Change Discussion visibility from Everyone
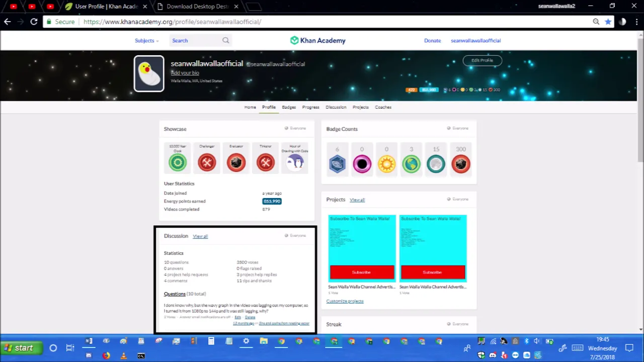Image resolution: width=644 pixels, height=362 pixels. [x=295, y=235]
